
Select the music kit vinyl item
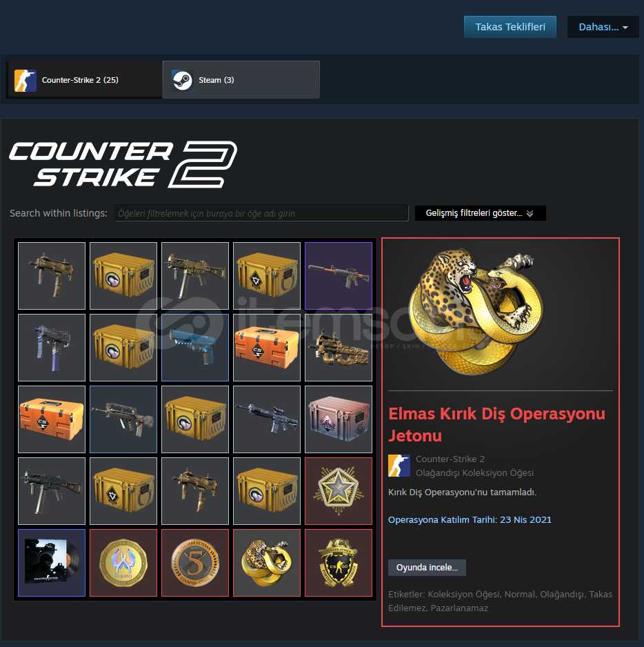[x=52, y=563]
